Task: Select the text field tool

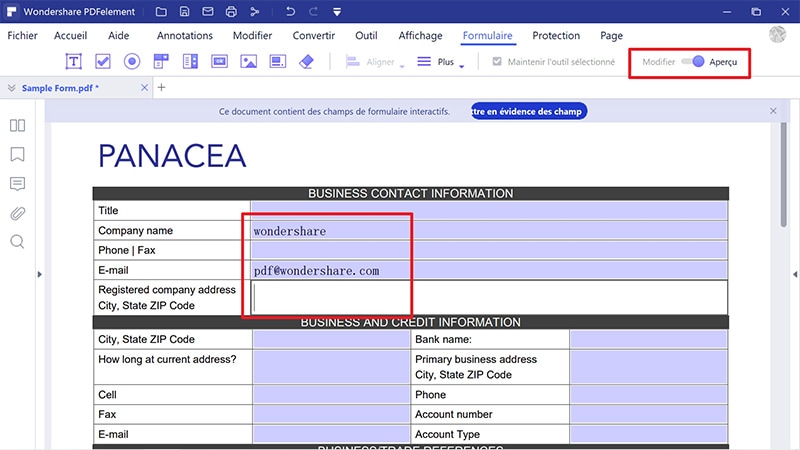Action: point(73,61)
